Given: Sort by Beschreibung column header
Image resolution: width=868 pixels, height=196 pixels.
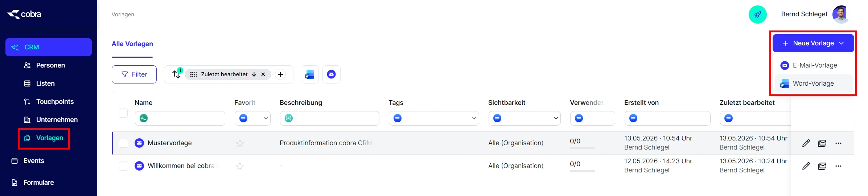Looking at the screenshot, I should tap(301, 103).
